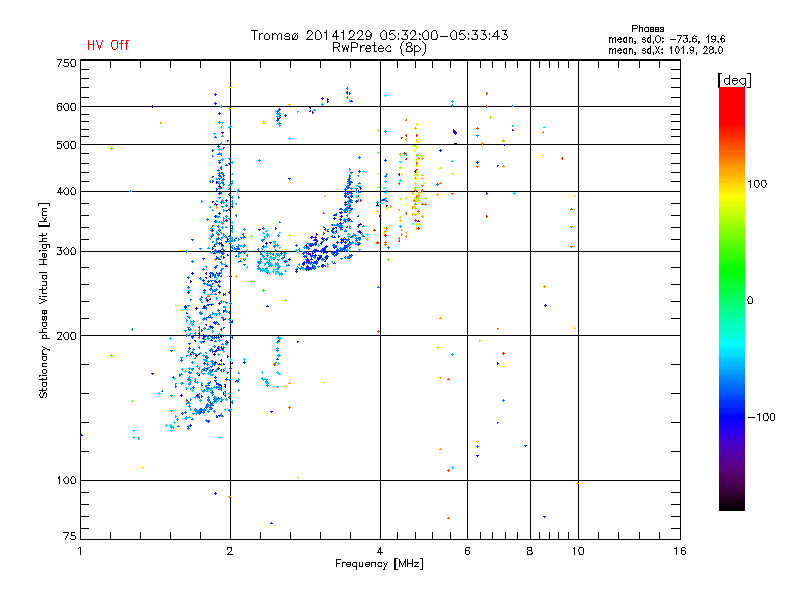Click the "mean, sd,O: -73.6, 19.6" line

point(666,39)
